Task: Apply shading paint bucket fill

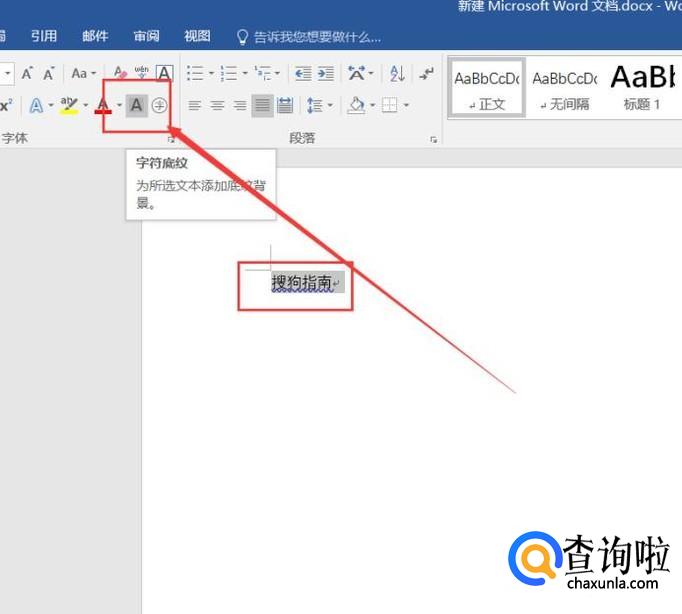Action: [x=356, y=105]
